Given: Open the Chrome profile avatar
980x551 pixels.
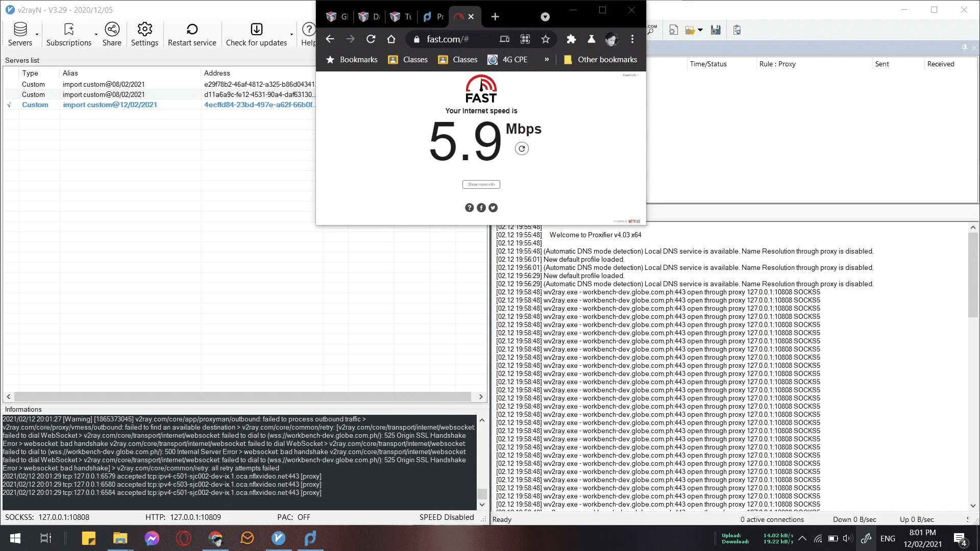Looking at the screenshot, I should (x=611, y=39).
